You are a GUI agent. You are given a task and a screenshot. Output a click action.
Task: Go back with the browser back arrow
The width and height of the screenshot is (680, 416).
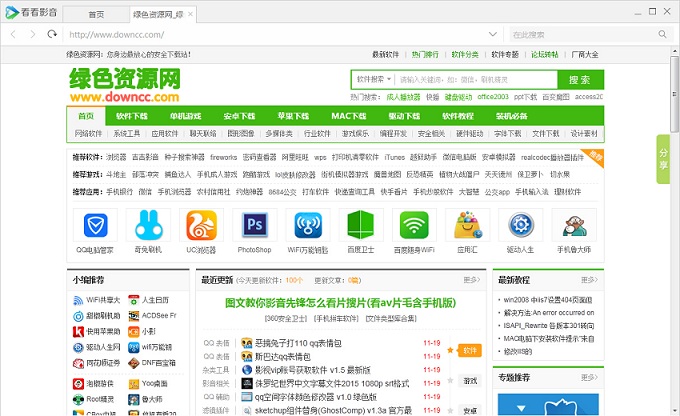coord(12,34)
